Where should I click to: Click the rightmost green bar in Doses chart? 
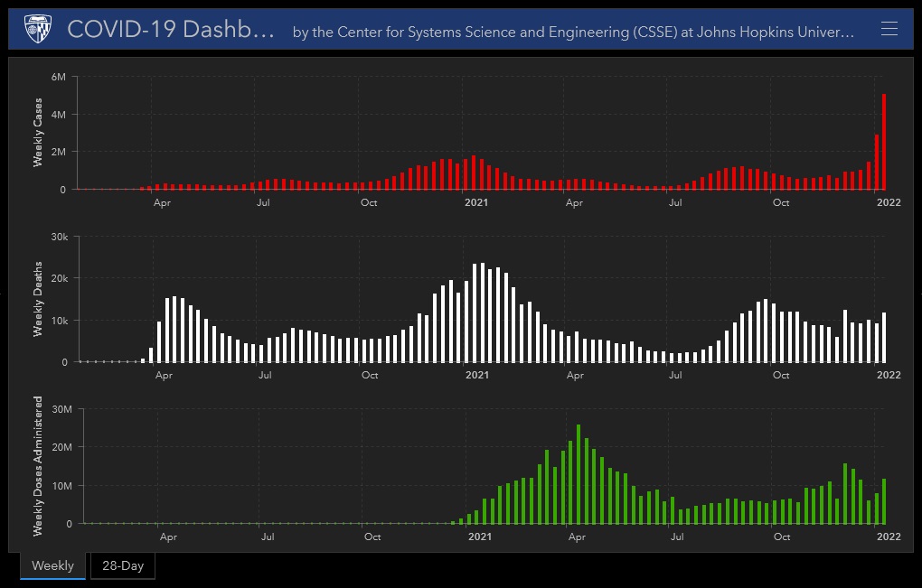point(884,501)
